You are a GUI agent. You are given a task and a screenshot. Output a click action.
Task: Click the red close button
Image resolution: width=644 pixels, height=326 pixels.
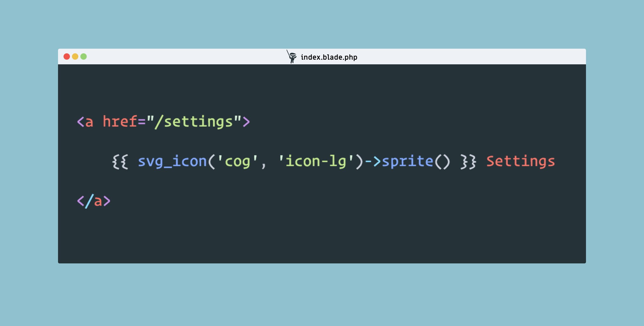(66, 57)
